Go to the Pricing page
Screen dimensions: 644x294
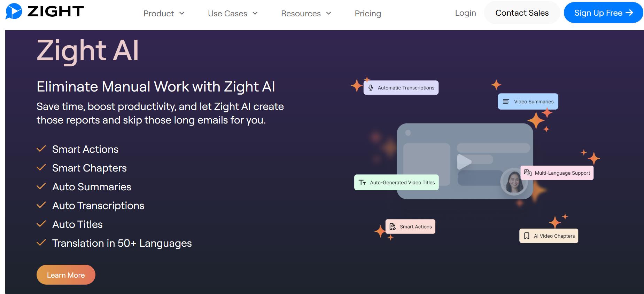(x=367, y=14)
